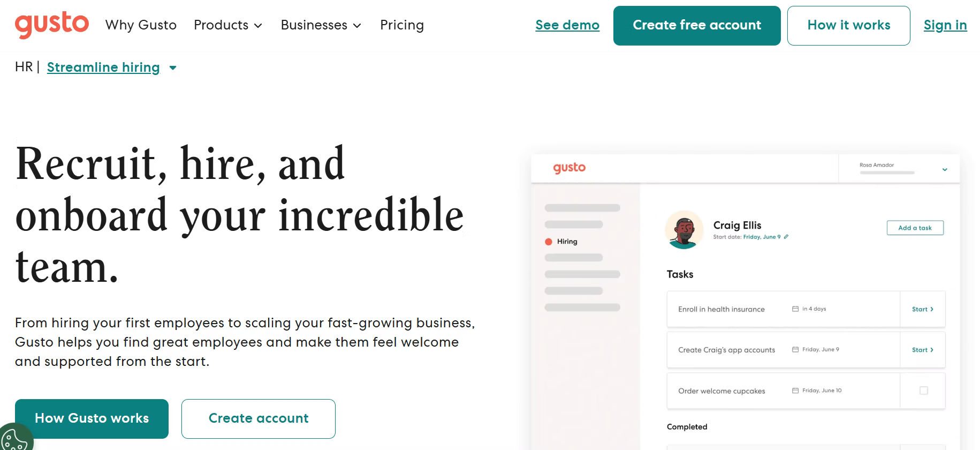Image resolution: width=980 pixels, height=450 pixels.
Task: Click the See demo link
Action: 567,25
